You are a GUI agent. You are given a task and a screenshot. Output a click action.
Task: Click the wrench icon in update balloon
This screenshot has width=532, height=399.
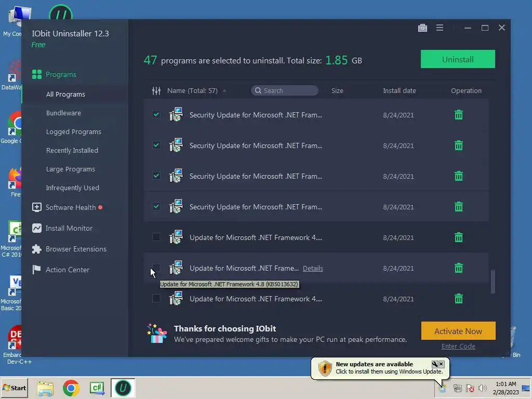point(434,364)
